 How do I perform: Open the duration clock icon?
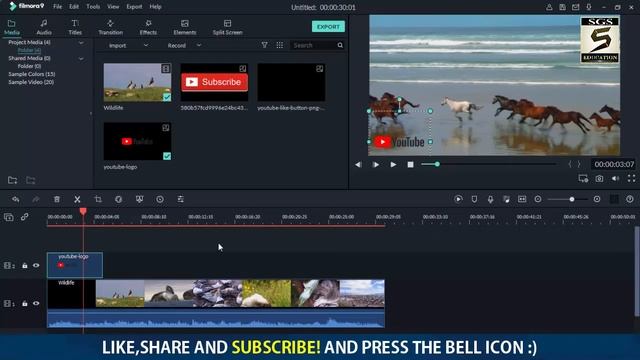(160, 199)
